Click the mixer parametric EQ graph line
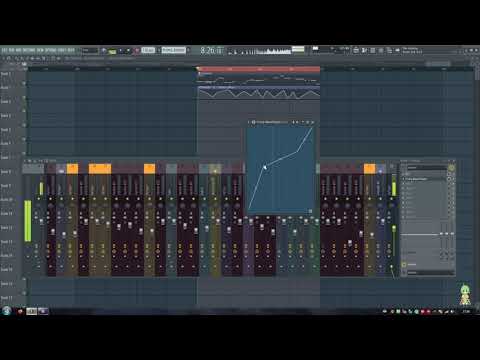The height and width of the screenshot is (360, 480). [419, 234]
